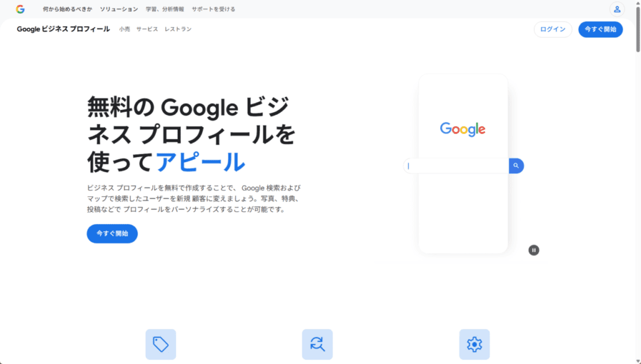641x364 pixels.
Task: Click the price tag icon
Action: point(161,344)
